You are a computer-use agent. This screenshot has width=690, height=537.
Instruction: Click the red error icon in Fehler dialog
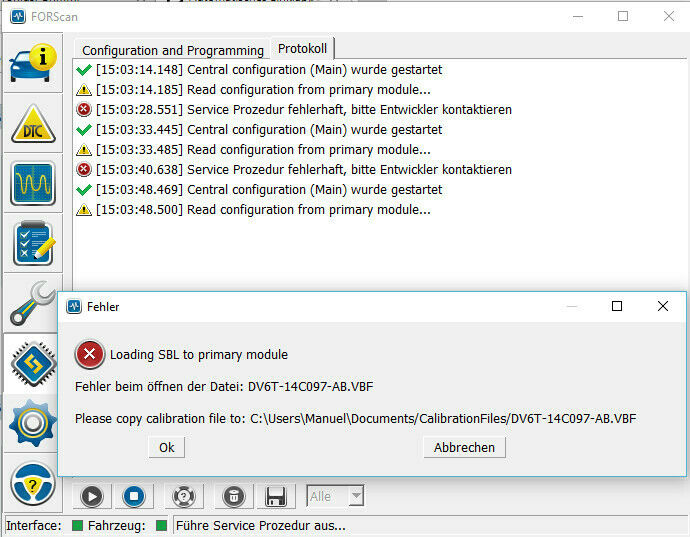pyautogui.click(x=89, y=354)
